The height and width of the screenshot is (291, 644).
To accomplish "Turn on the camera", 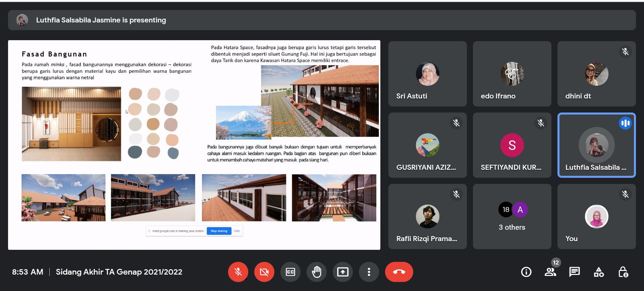I will pos(264,272).
